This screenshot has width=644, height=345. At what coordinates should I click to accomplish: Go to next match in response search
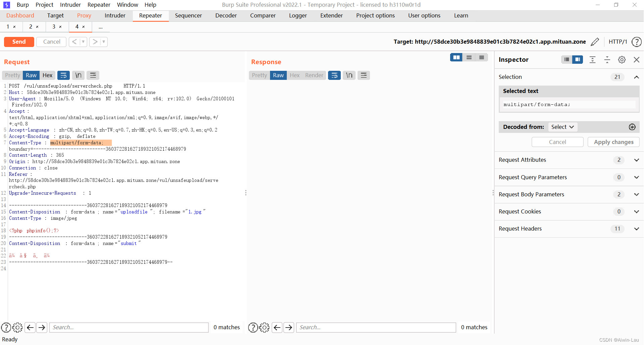289,327
